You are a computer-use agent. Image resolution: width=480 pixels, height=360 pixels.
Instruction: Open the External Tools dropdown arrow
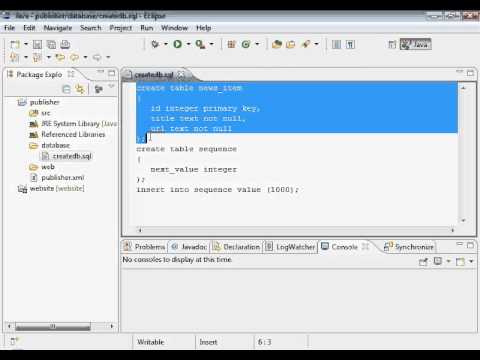(211, 44)
